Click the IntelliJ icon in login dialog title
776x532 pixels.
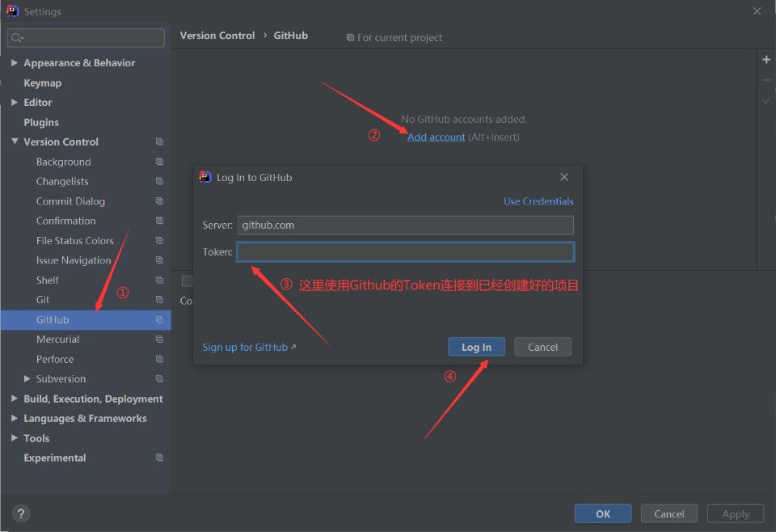point(205,177)
